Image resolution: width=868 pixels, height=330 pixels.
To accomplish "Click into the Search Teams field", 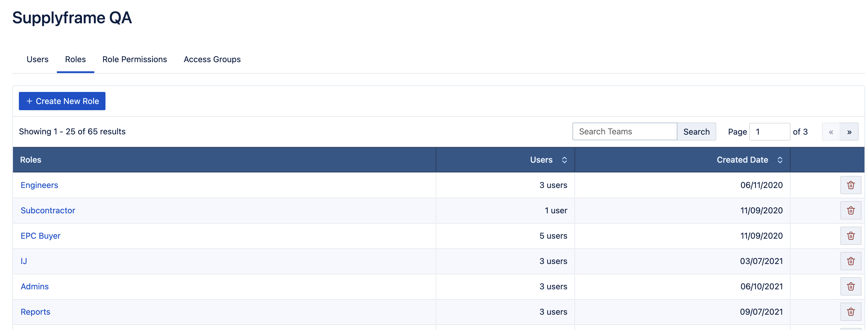I will click(624, 131).
